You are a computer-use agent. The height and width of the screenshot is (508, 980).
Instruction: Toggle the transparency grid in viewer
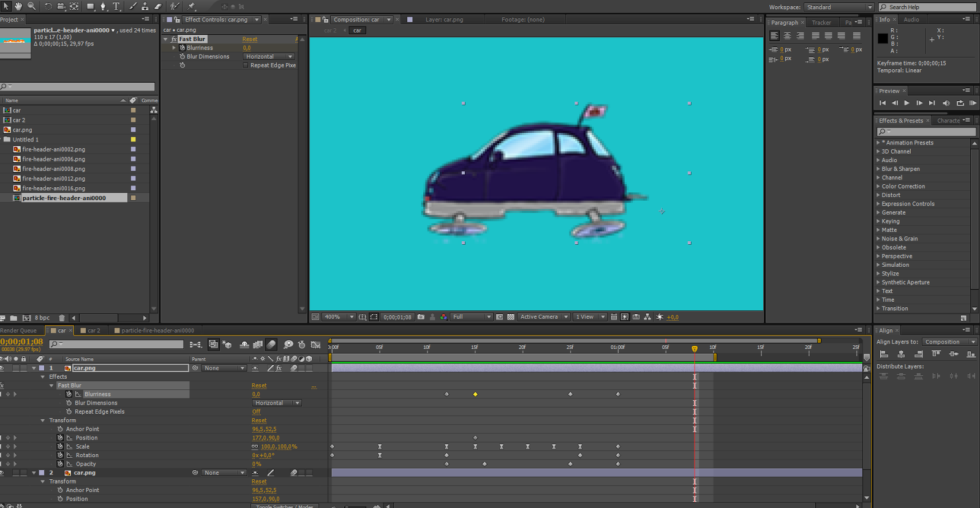511,317
